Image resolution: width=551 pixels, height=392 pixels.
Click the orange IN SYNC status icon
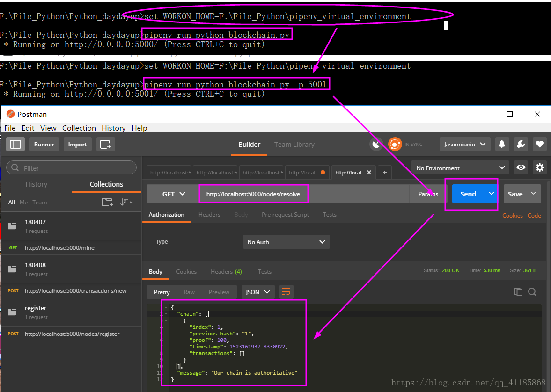395,145
